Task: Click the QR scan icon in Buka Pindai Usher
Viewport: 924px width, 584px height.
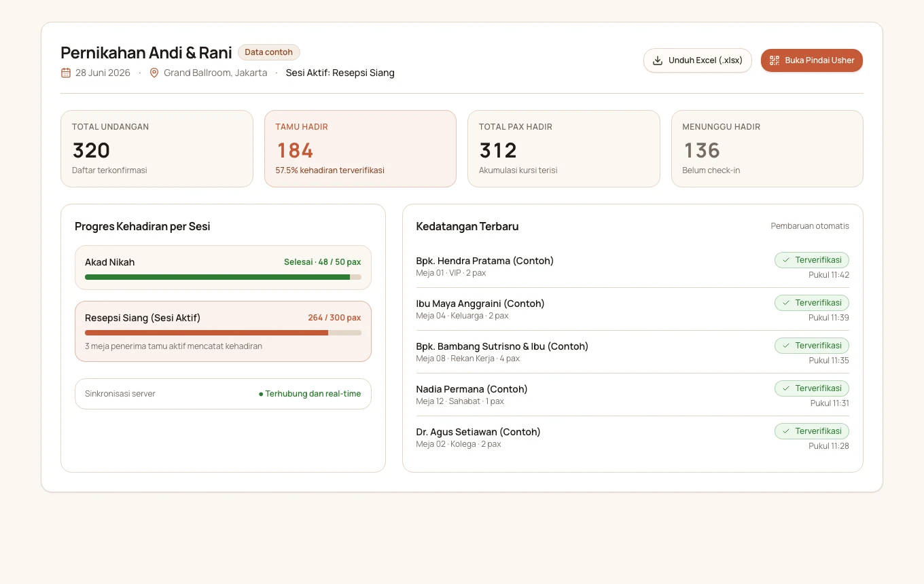Action: [775, 60]
